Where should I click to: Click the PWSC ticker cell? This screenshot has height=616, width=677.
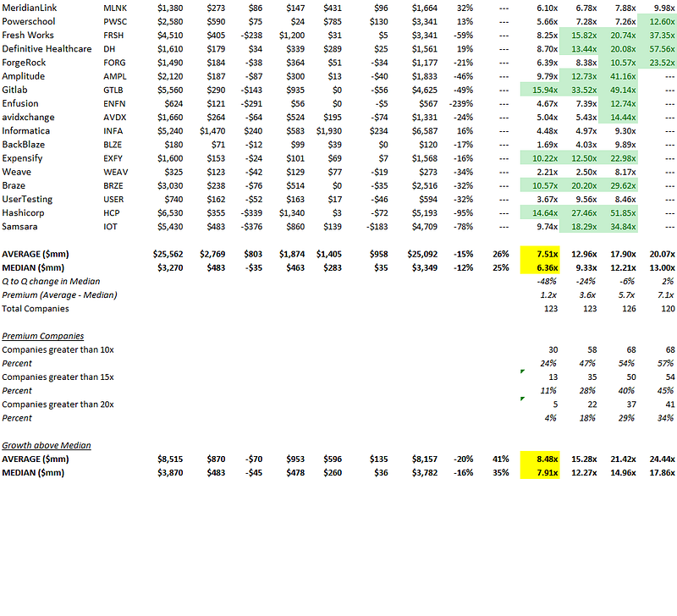pyautogui.click(x=114, y=22)
